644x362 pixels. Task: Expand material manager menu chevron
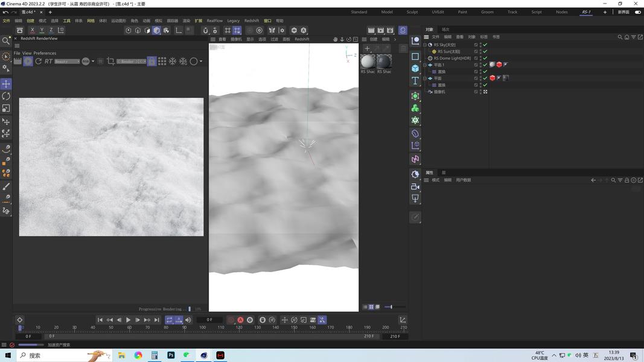395,39
